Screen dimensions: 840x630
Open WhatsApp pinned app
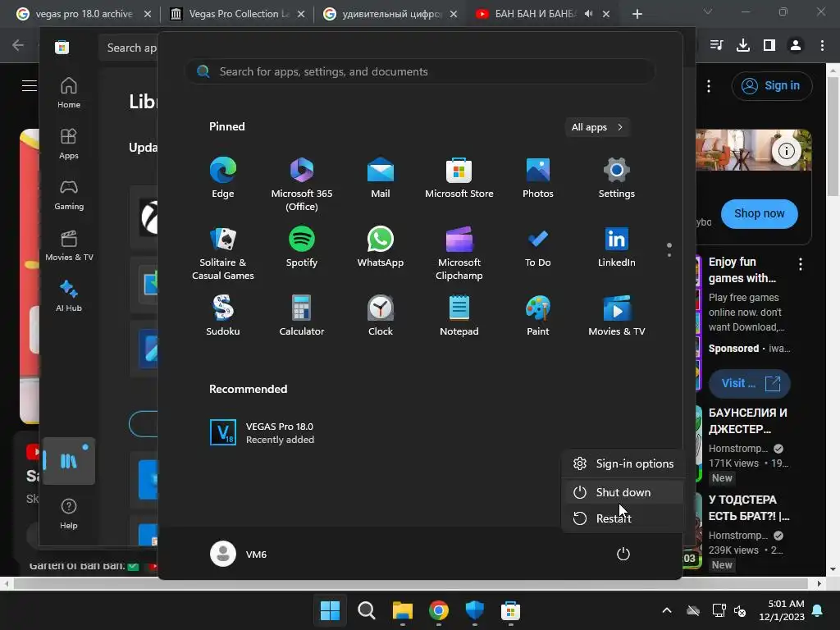click(x=381, y=247)
